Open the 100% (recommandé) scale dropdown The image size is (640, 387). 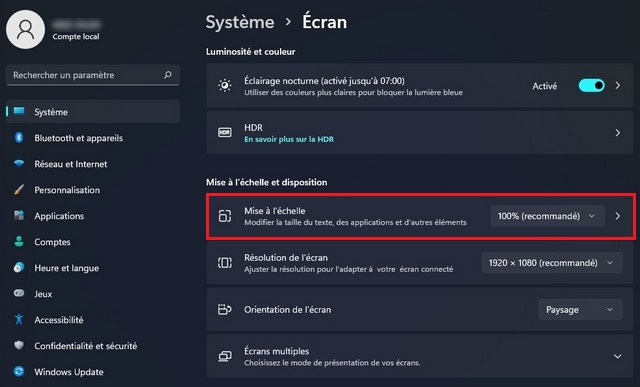[x=547, y=216]
